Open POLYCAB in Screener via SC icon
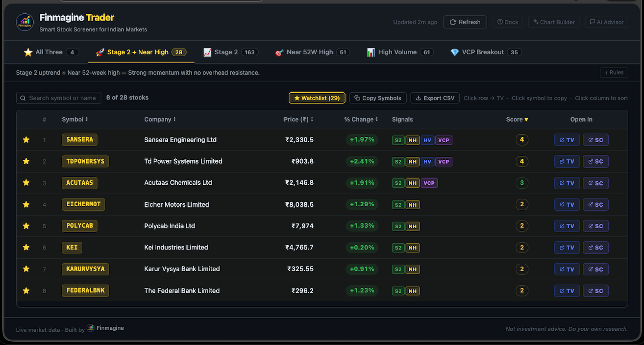Screen dimensions: 644x345 coord(595,226)
